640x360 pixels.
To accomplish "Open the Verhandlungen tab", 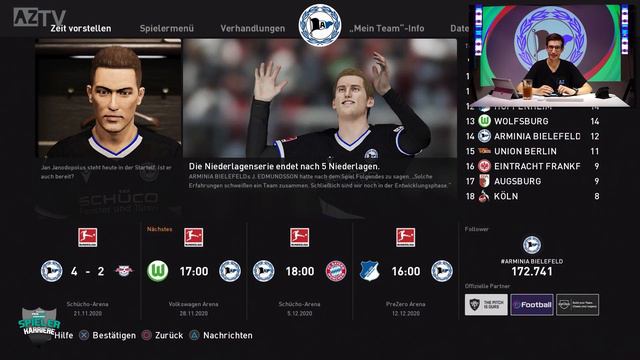I will click(253, 29).
